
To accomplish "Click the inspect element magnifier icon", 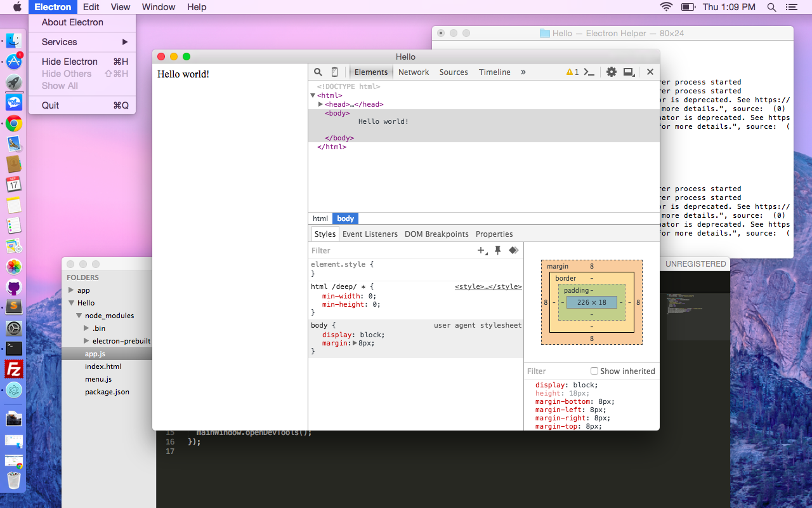I will click(x=318, y=72).
